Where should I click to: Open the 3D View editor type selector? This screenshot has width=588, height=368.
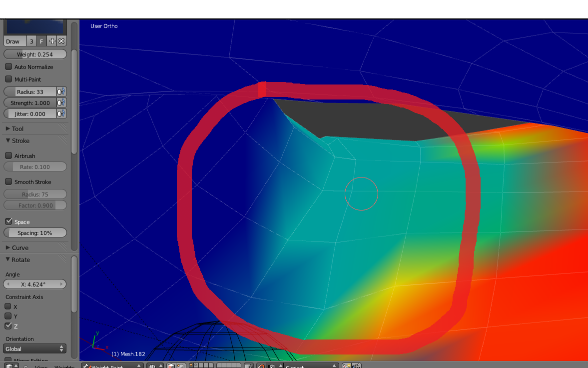[x=11, y=365]
